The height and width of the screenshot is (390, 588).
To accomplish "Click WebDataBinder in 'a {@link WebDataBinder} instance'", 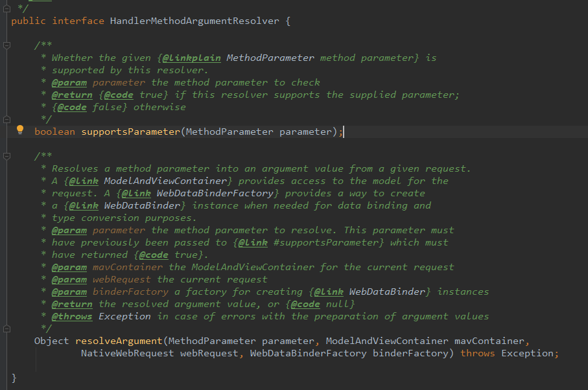I will click(x=142, y=205).
